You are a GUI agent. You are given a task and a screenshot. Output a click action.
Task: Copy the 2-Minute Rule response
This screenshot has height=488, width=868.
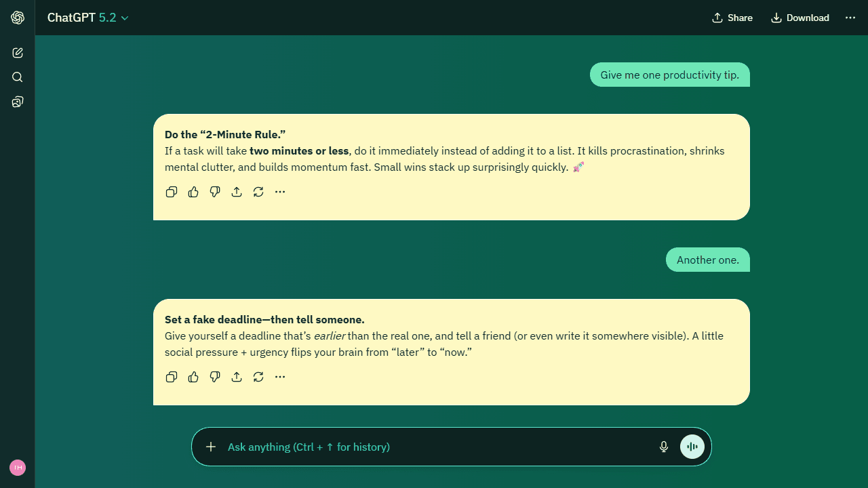coord(172,192)
